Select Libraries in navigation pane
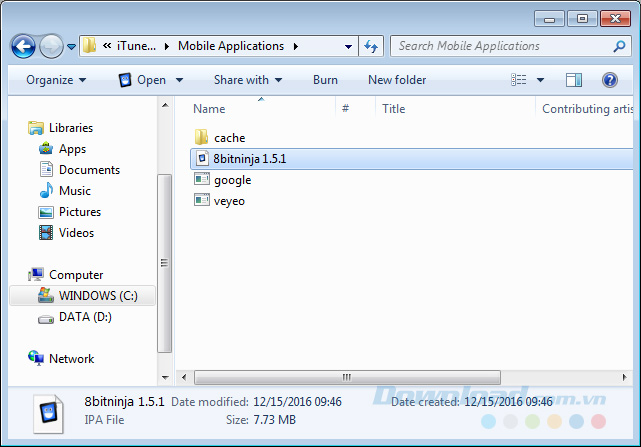This screenshot has width=641, height=447. click(x=71, y=128)
